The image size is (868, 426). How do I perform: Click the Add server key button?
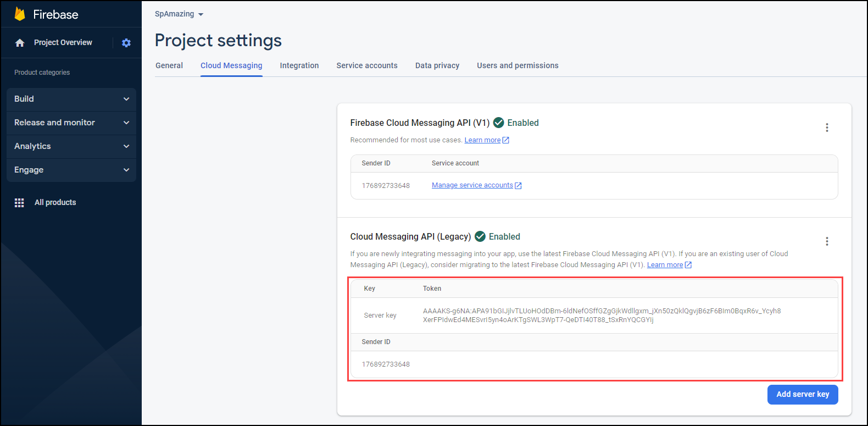coord(803,394)
